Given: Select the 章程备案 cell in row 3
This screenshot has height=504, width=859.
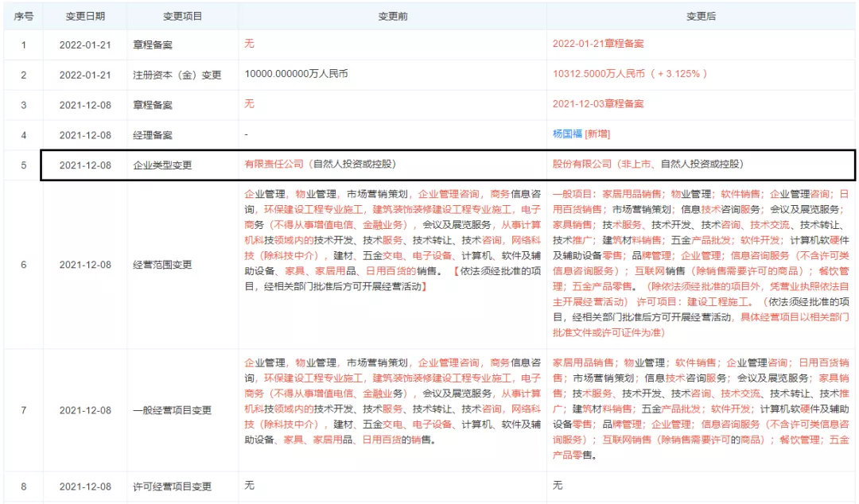Looking at the screenshot, I should click(x=152, y=105).
